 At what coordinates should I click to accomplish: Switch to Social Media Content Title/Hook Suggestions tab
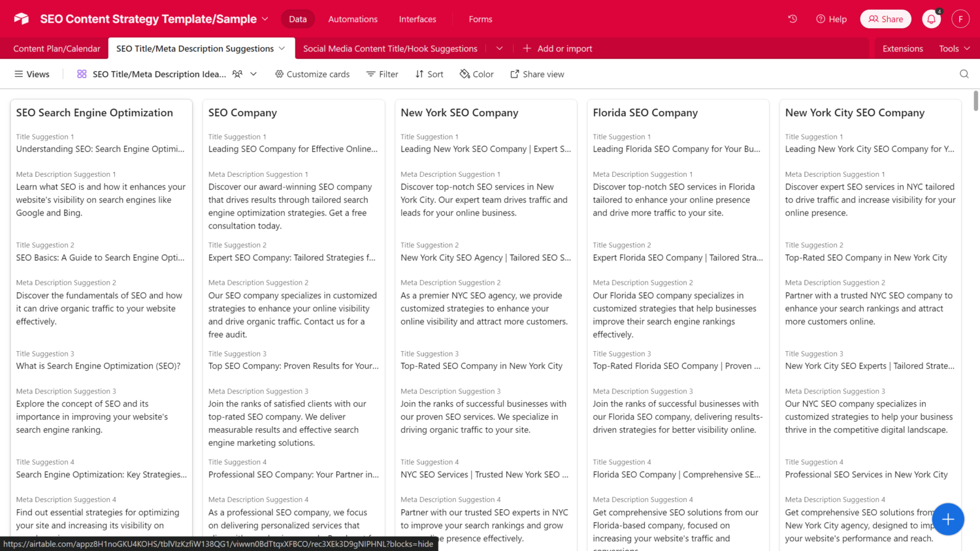point(390,48)
